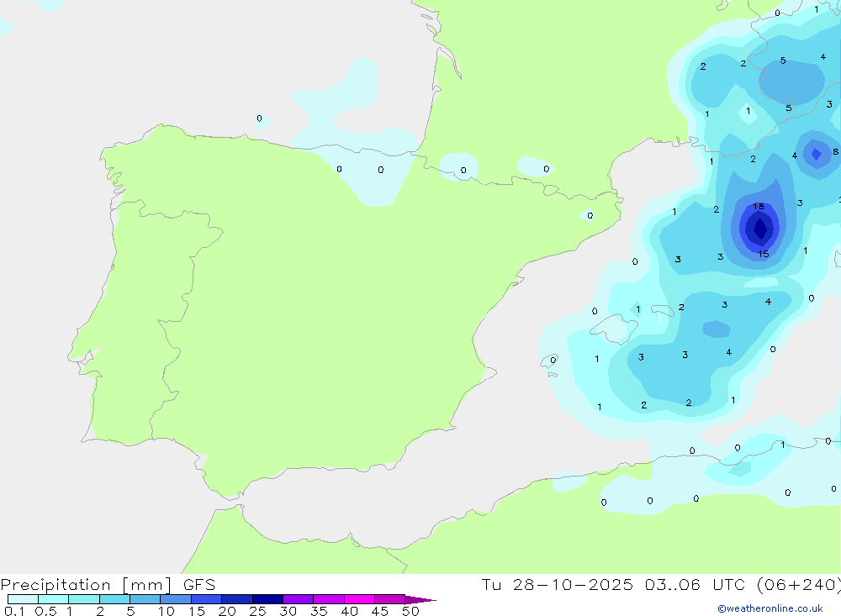Click the '15' value below the dark blue core
The height and width of the screenshot is (616, 841).
pyautogui.click(x=764, y=254)
